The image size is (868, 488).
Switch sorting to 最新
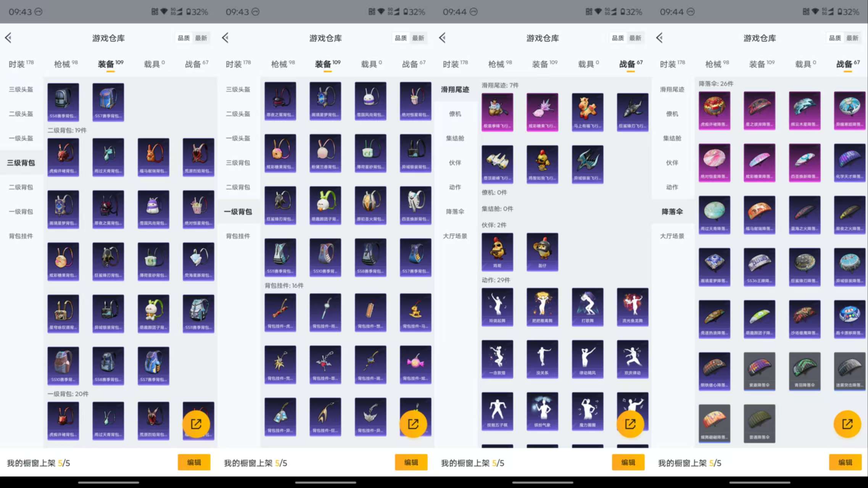pos(202,38)
